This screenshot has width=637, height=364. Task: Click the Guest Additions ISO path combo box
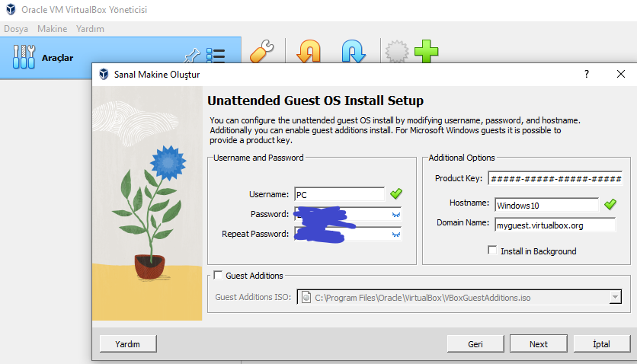pyautogui.click(x=459, y=297)
